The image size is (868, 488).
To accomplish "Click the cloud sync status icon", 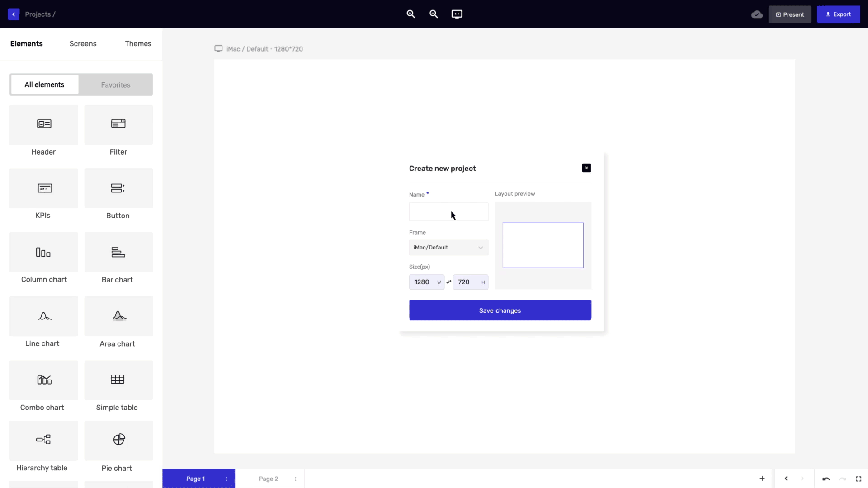I will point(757,14).
